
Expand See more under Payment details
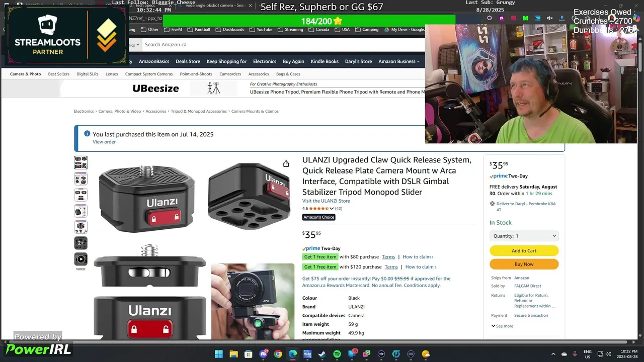(502, 326)
